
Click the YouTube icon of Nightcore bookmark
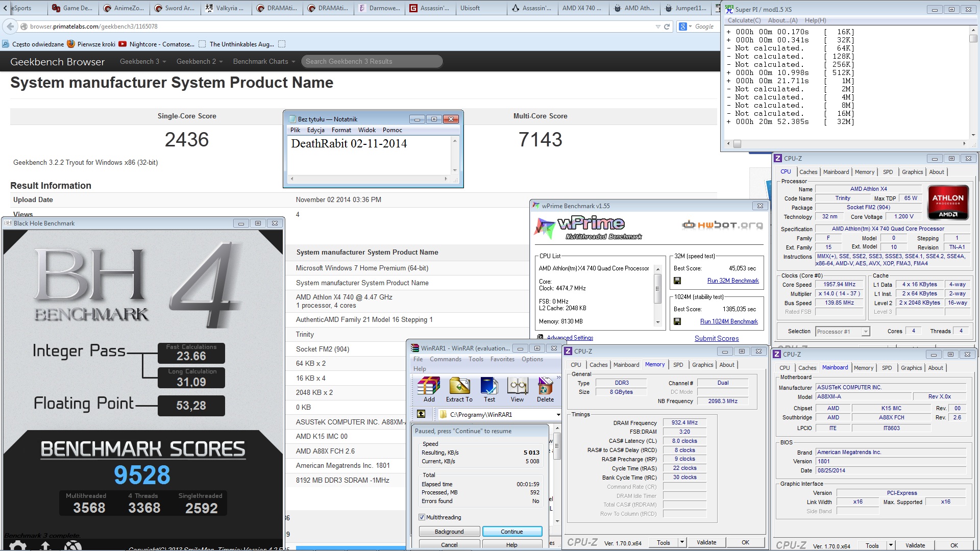click(x=122, y=44)
